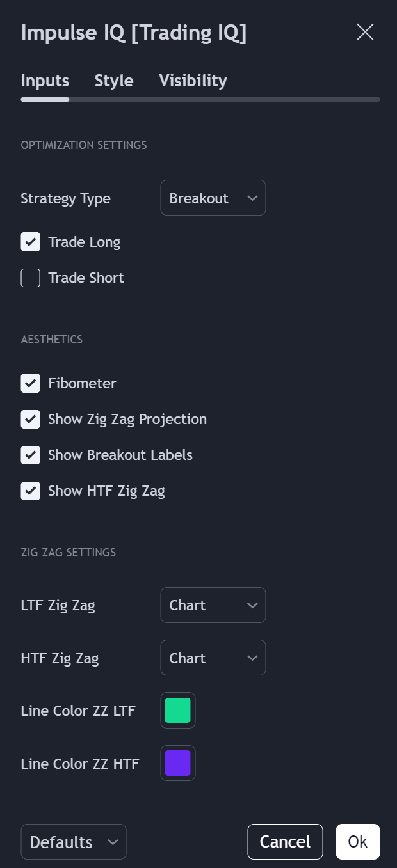The image size is (397, 868).
Task: Open the LTF Zig Zag timeframe dropdown
Action: (213, 605)
